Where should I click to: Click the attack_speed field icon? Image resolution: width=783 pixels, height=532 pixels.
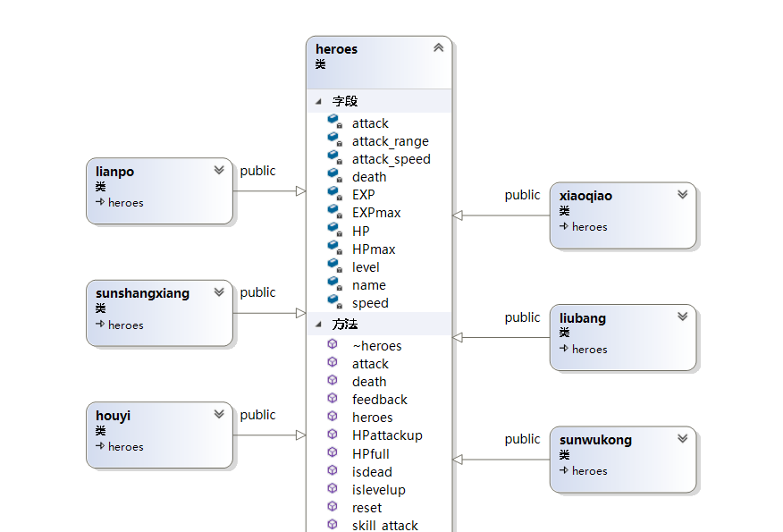point(334,157)
